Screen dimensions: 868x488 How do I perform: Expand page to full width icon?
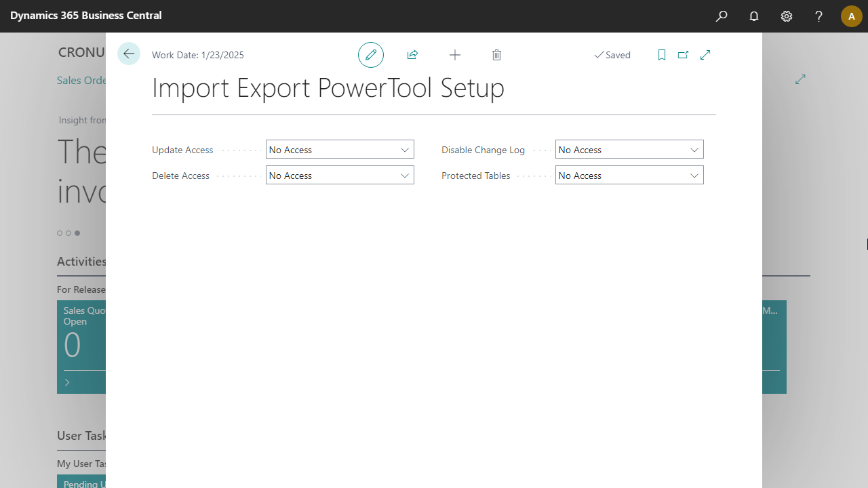[x=705, y=55]
